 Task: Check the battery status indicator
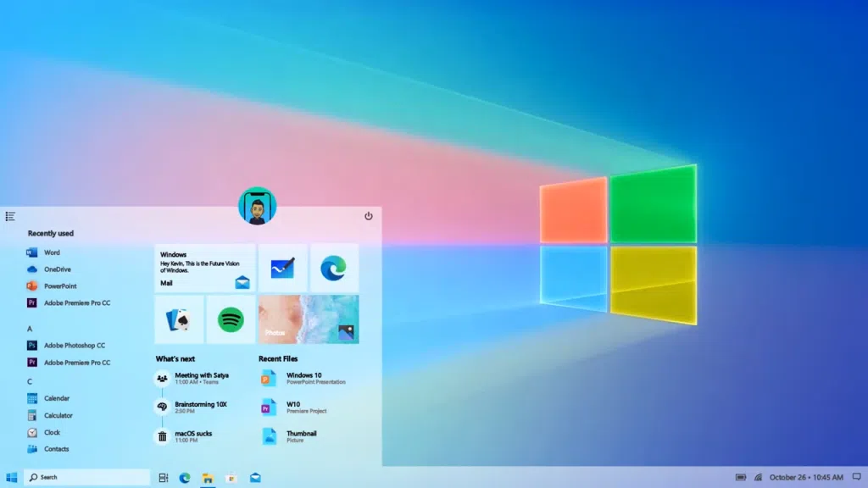[741, 477]
